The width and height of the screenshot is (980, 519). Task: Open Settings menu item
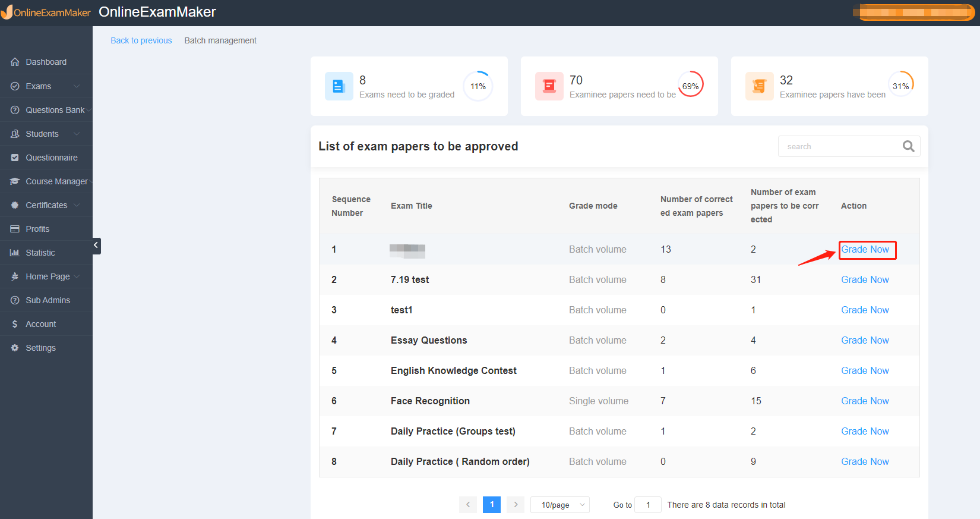pos(46,348)
